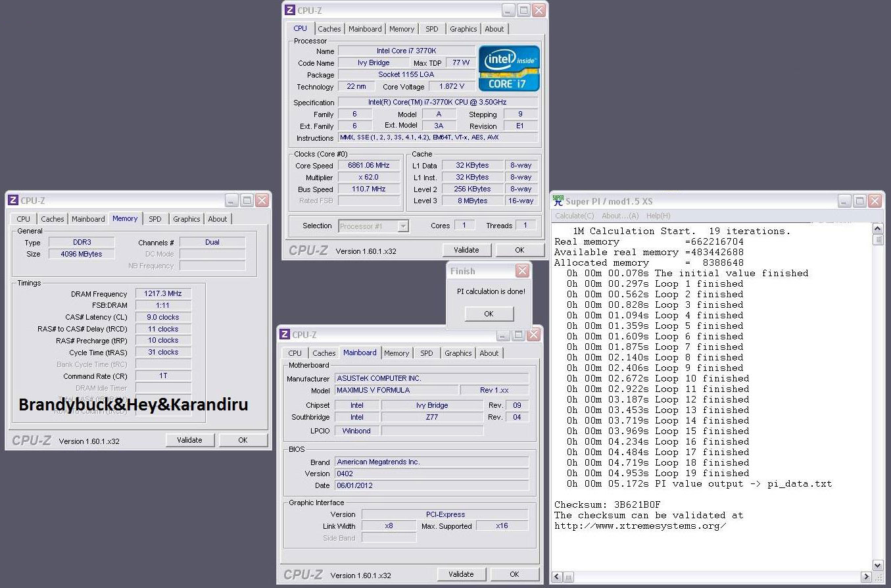Click the BIOS Date value 06/01/2012
This screenshot has width=891, height=588.
(431, 486)
